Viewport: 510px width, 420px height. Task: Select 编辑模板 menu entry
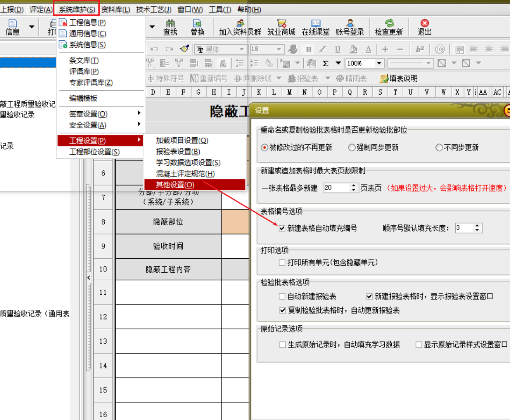(101, 98)
